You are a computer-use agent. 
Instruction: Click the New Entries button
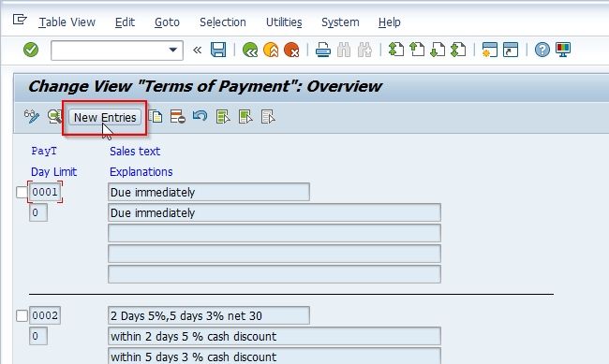click(x=105, y=117)
